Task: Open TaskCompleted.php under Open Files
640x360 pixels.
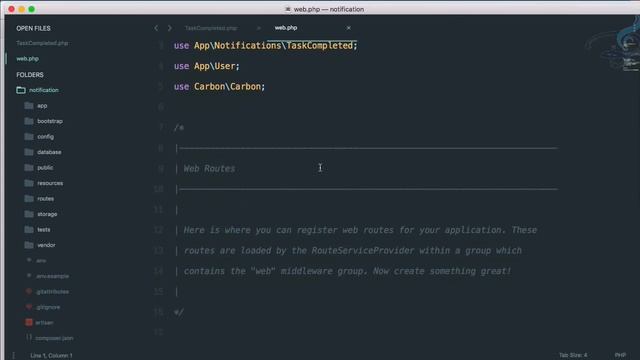Action: click(x=42, y=43)
